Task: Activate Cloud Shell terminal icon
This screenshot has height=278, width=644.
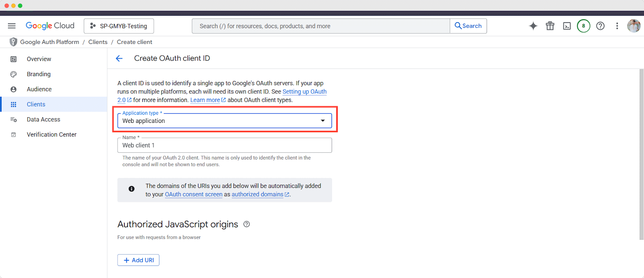Action: pos(567,26)
